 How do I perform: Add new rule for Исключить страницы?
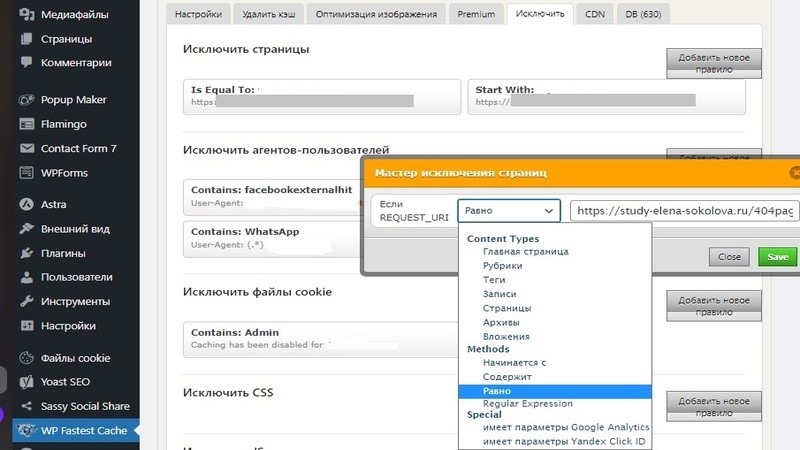click(x=714, y=63)
